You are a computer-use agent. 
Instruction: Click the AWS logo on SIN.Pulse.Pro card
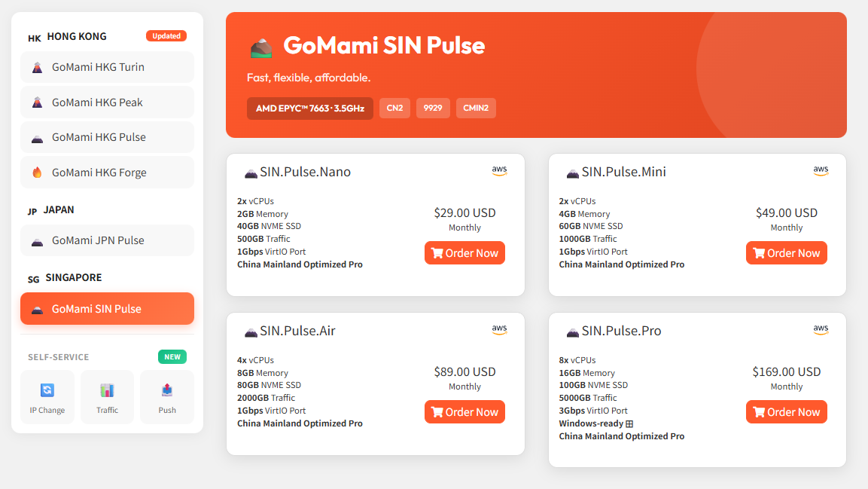click(821, 330)
